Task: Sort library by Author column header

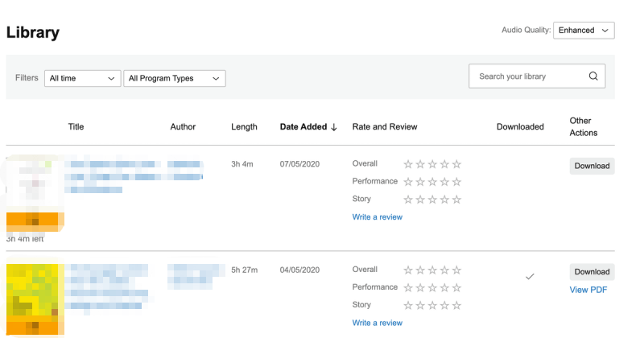Action: pyautogui.click(x=183, y=126)
